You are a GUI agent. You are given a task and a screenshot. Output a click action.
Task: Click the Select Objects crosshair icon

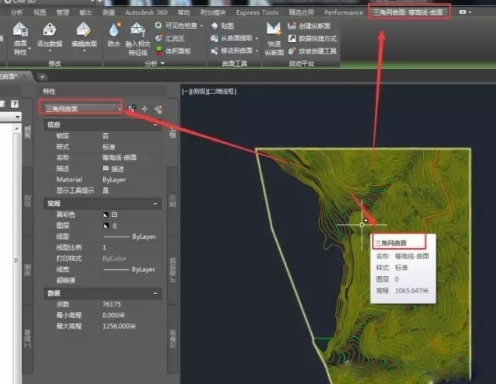tap(145, 109)
